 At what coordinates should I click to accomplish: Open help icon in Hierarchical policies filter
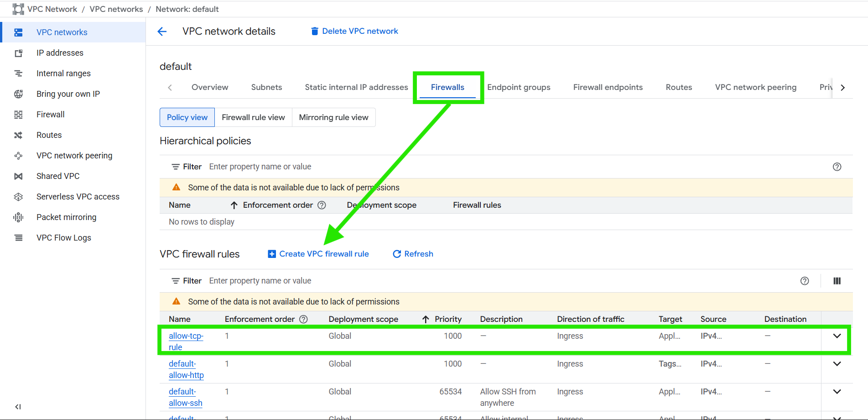click(837, 167)
